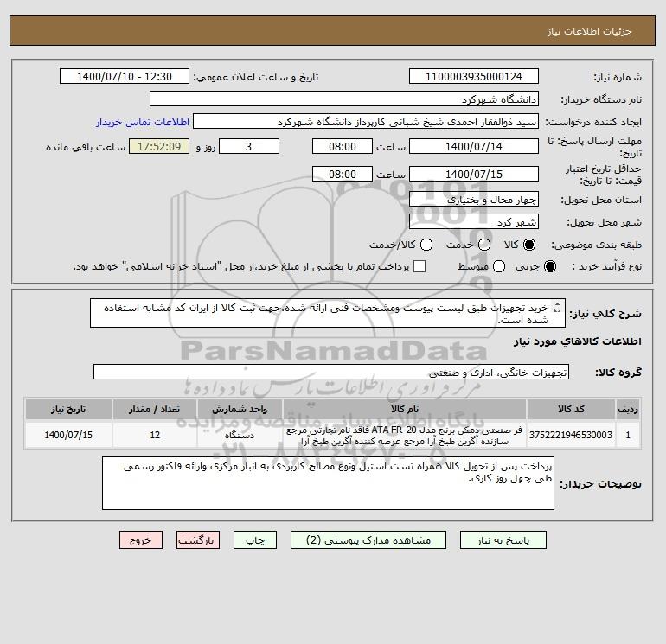Open مشاهده مدارک پیوستی (2) attachments
Viewport: 666px width, 644px height.
point(368,540)
